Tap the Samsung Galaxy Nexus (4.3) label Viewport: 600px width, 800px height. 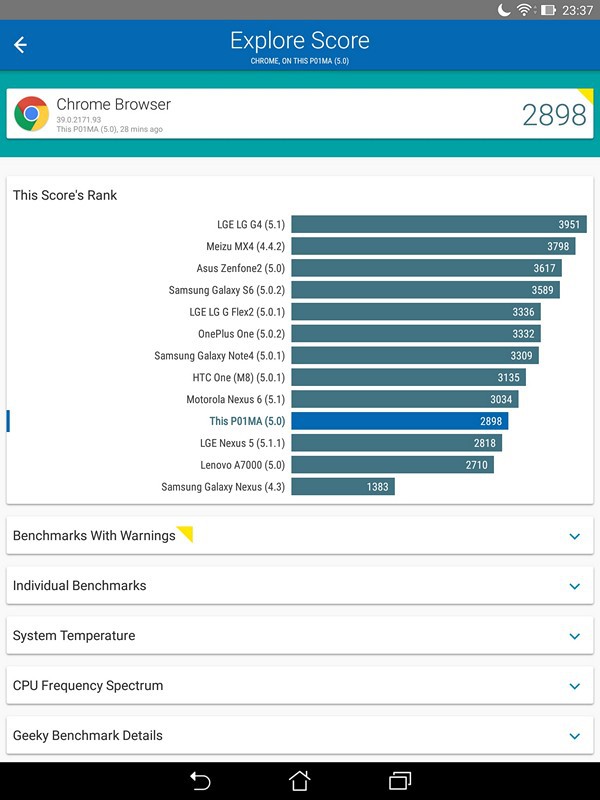(x=223, y=487)
